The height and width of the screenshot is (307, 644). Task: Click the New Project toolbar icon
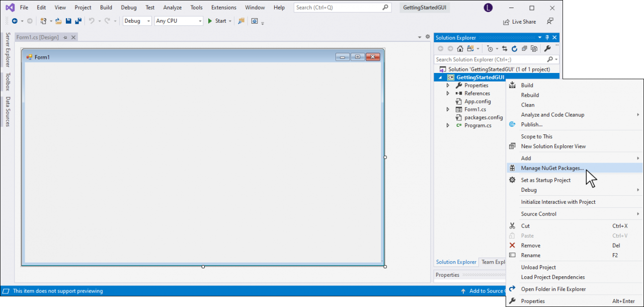click(44, 21)
